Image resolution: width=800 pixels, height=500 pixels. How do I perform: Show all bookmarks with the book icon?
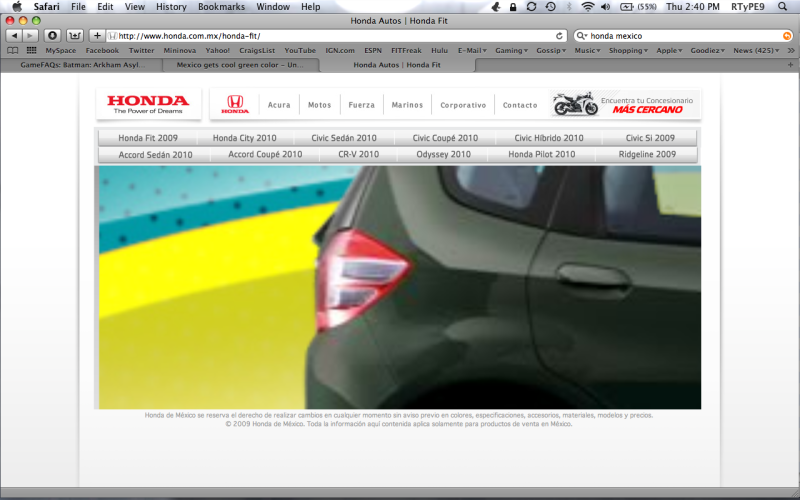13,51
